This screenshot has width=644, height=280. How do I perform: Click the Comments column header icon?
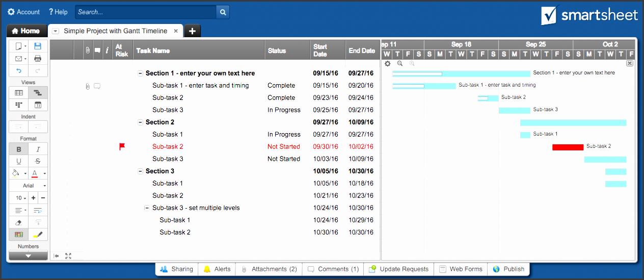point(97,50)
